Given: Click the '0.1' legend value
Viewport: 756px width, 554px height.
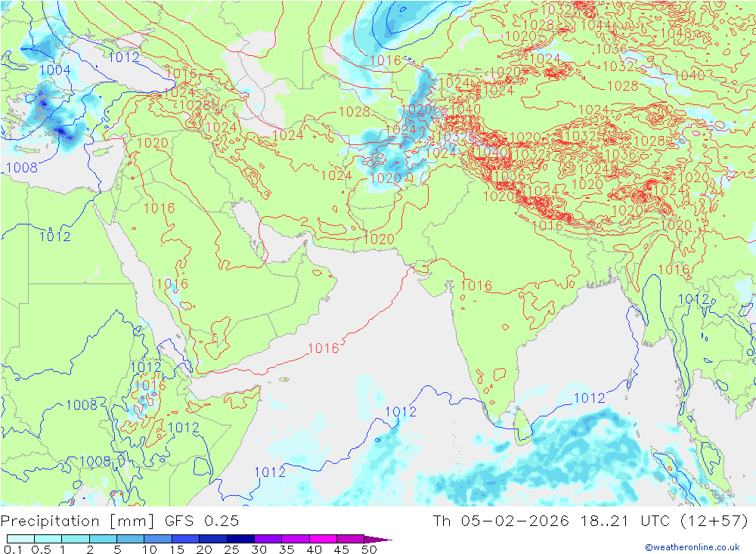Looking at the screenshot, I should coord(13,549).
